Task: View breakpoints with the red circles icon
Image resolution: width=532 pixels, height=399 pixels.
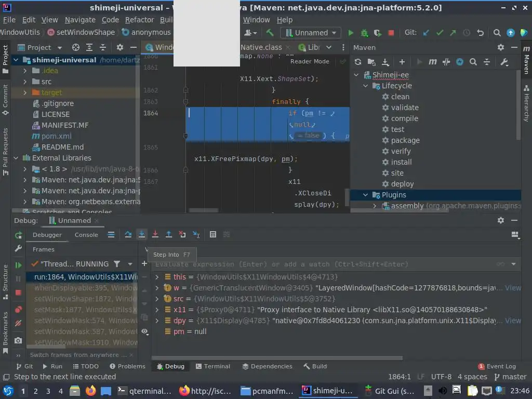Action: point(18,310)
